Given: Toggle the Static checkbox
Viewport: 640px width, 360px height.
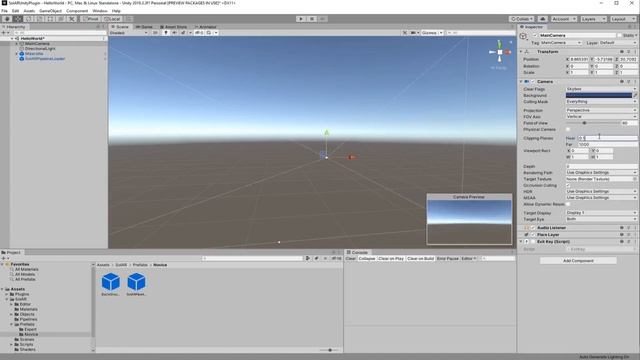Looking at the screenshot, I should pos(619,36).
